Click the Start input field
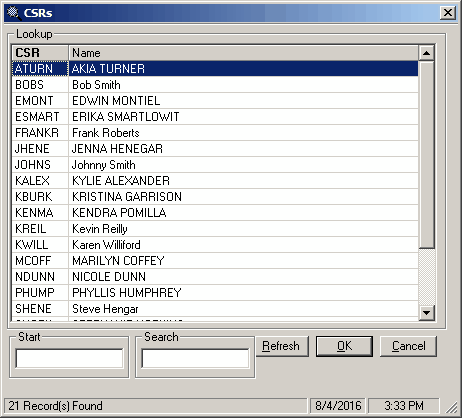This screenshot has width=462, height=418. tap(69, 358)
